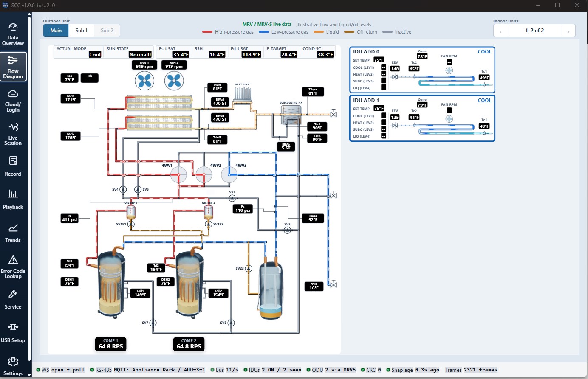Click the High-pressure gas legend swatch
588x379 pixels.
pyautogui.click(x=207, y=32)
